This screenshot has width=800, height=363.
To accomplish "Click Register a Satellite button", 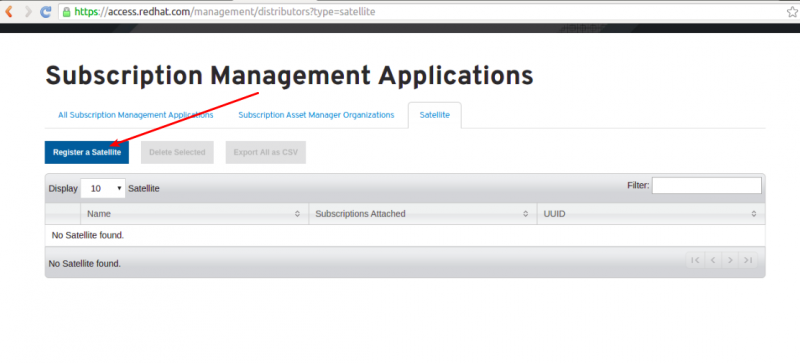I will (x=87, y=152).
